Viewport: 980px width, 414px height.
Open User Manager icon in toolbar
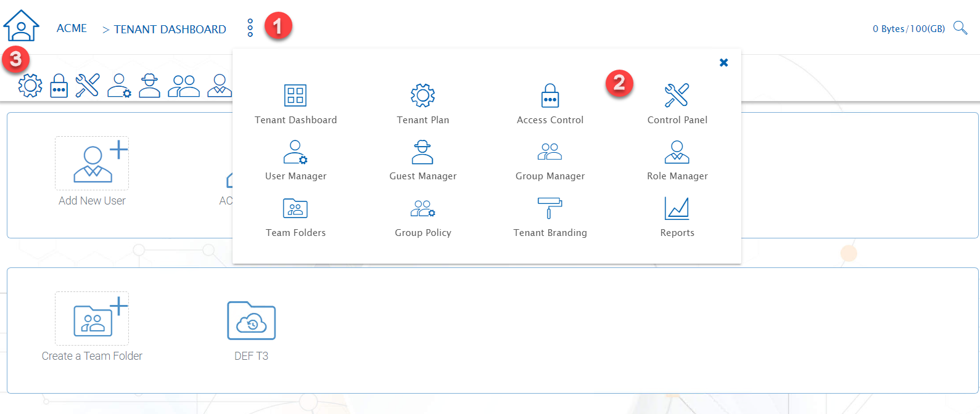[119, 86]
